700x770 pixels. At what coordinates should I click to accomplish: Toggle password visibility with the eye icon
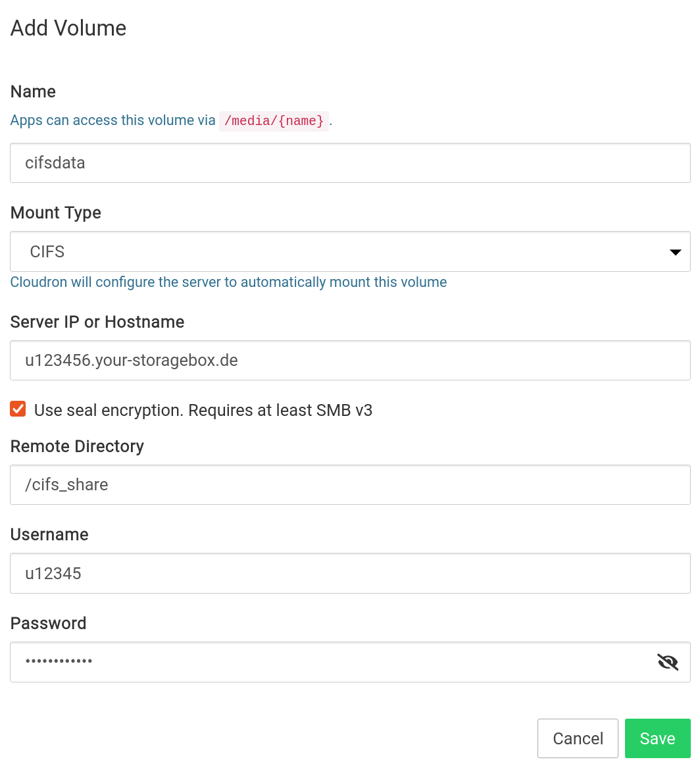[x=668, y=662]
